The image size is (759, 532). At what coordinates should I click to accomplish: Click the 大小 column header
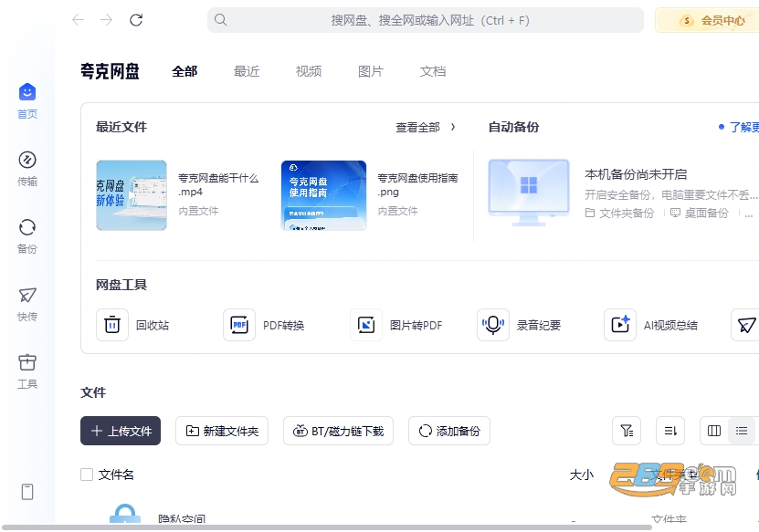581,475
